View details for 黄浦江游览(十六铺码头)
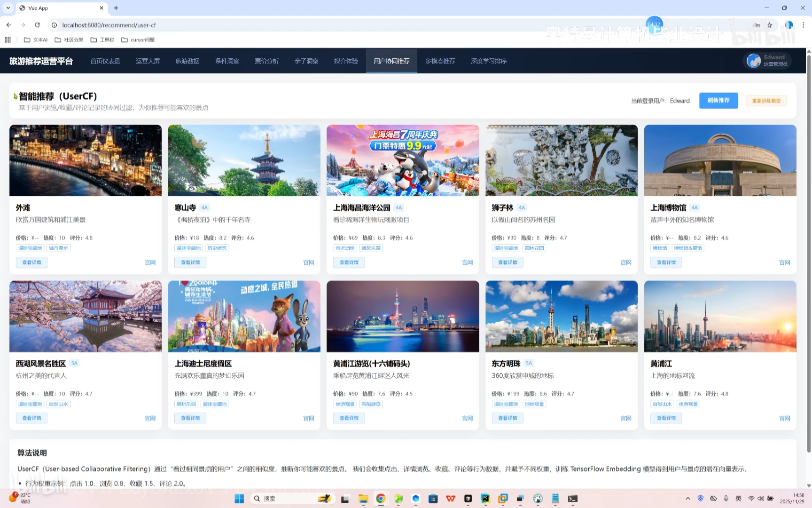This screenshot has height=508, width=812. click(x=349, y=418)
